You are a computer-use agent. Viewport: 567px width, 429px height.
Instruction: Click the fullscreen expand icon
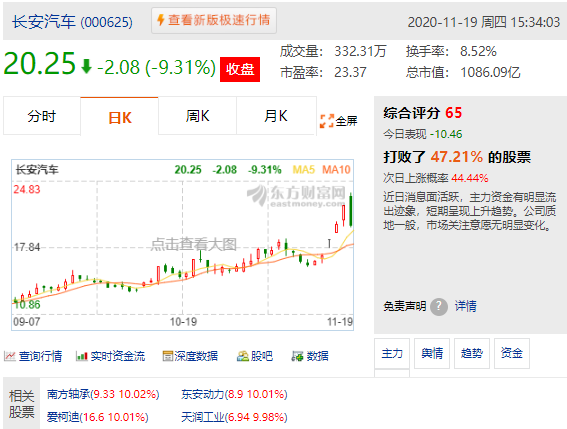(x=327, y=121)
